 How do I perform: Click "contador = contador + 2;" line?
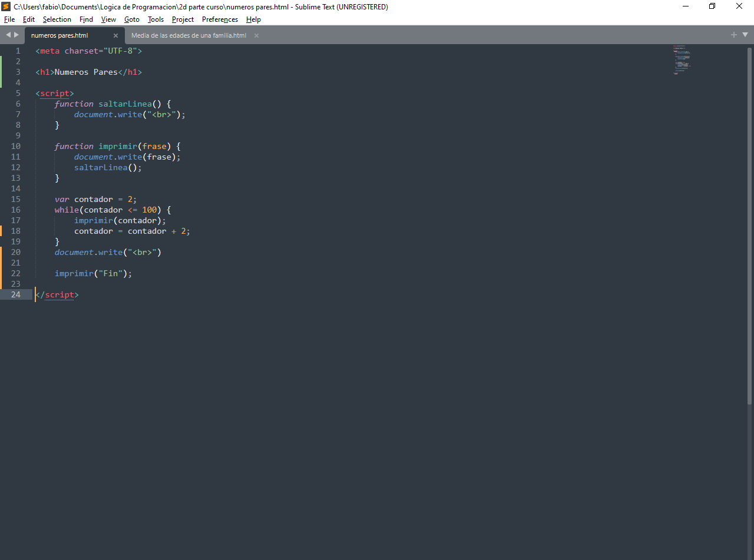click(133, 231)
